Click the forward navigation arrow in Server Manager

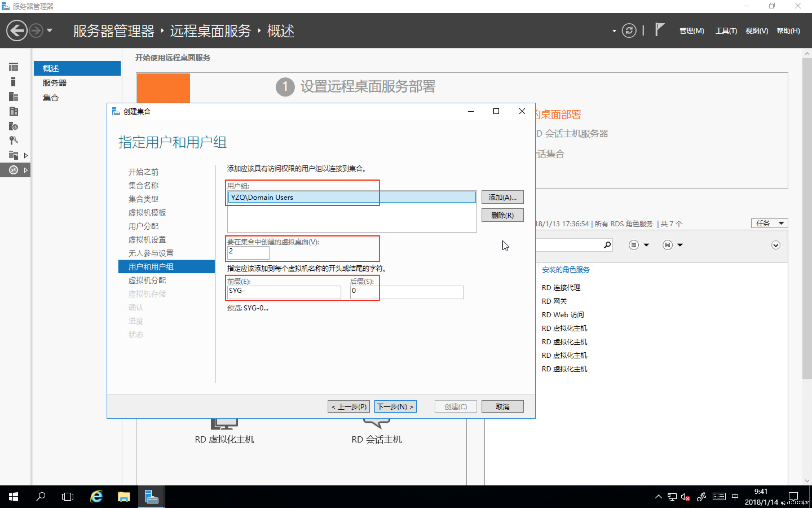tap(36, 30)
